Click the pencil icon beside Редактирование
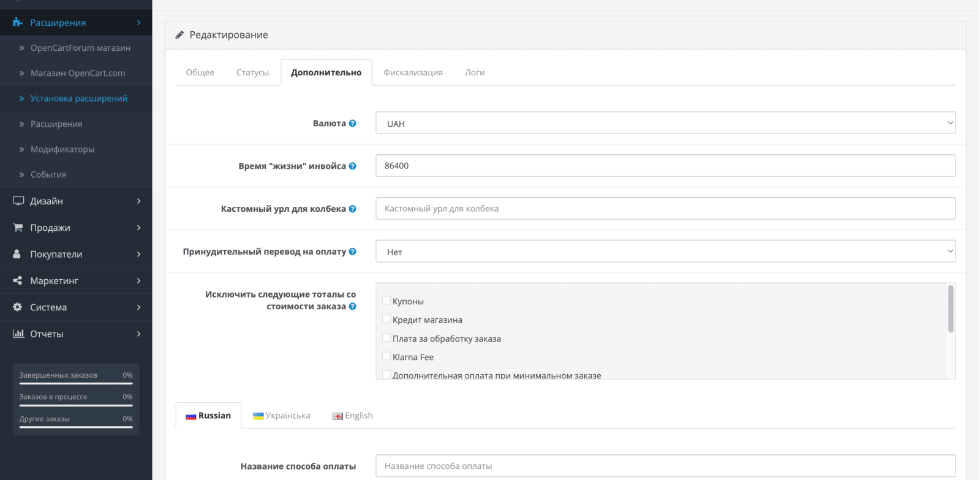 179,35
